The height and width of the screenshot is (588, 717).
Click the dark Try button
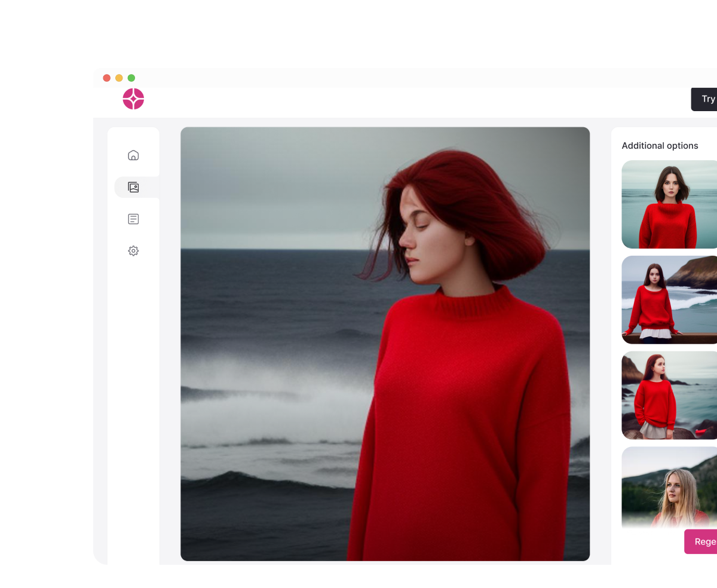click(x=704, y=99)
